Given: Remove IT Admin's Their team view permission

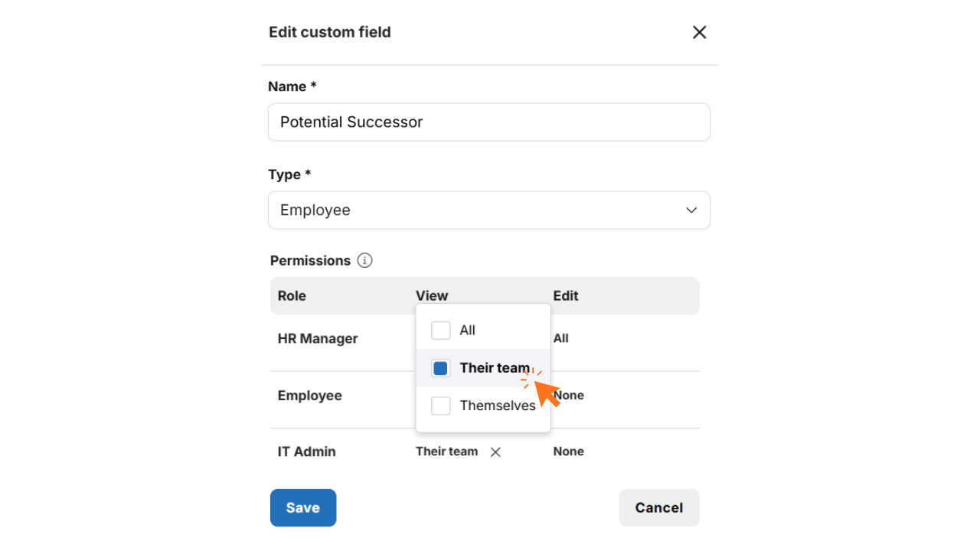Looking at the screenshot, I should click(x=495, y=452).
